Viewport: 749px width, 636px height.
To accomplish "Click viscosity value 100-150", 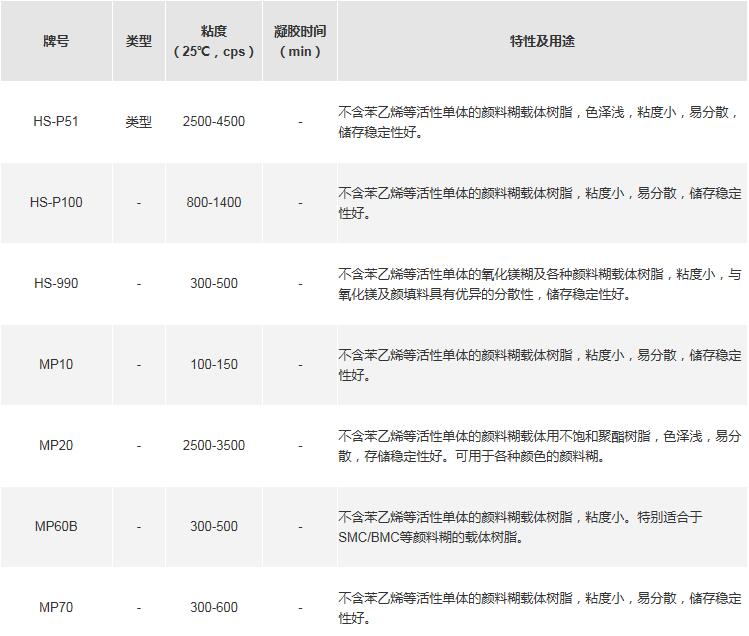I will click(213, 365).
